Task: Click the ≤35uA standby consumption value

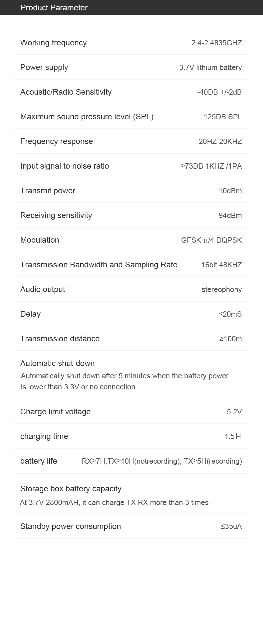Action: tap(231, 526)
